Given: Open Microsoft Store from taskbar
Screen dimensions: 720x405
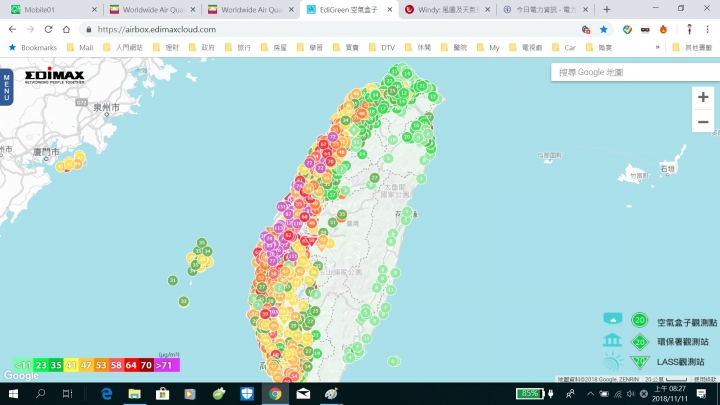Looking at the screenshot, I should click(x=163, y=394).
